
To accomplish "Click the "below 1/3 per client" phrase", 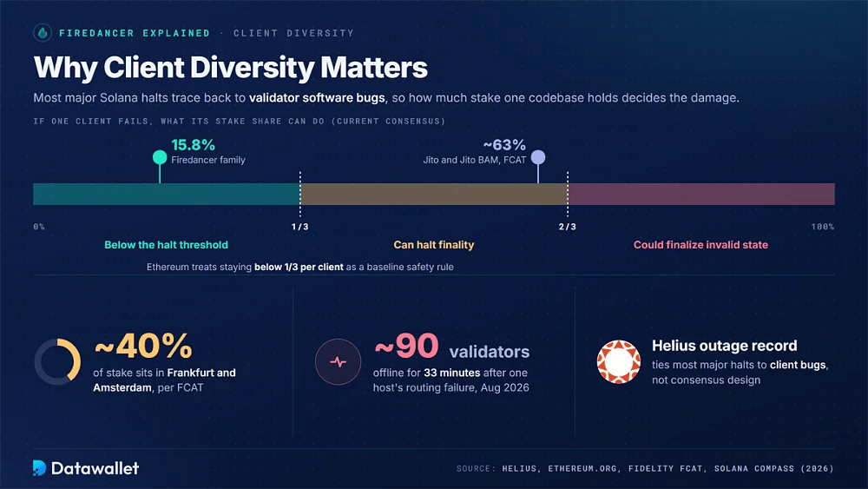I will [299, 267].
